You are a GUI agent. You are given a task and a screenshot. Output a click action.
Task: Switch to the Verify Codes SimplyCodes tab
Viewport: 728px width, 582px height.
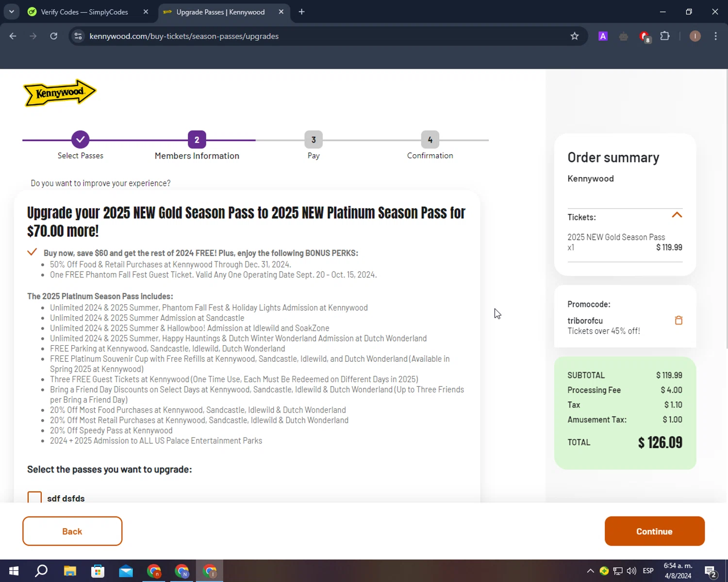coord(84,12)
